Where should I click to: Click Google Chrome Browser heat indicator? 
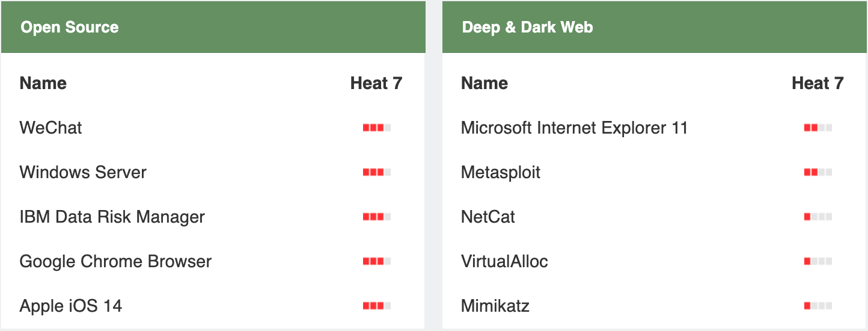pyautogui.click(x=377, y=261)
